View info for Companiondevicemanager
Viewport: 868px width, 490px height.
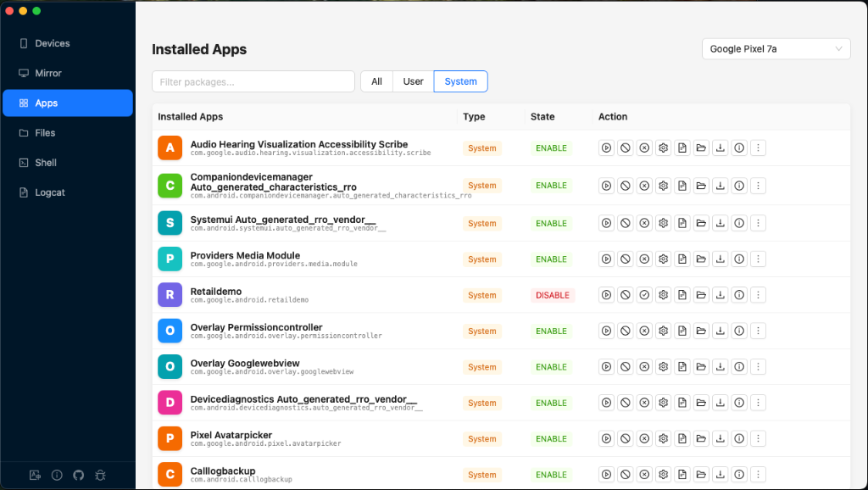click(x=738, y=185)
